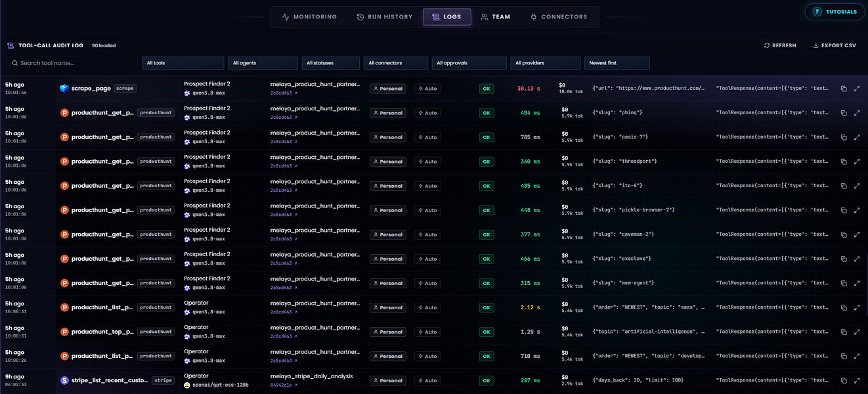
Task: Go to the Team tab
Action: 495,17
